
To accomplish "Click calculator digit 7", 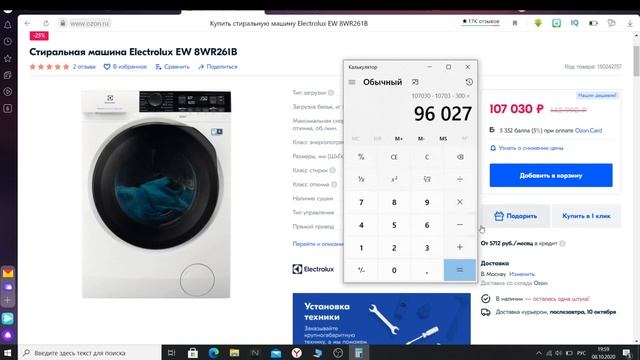I will click(x=361, y=202).
